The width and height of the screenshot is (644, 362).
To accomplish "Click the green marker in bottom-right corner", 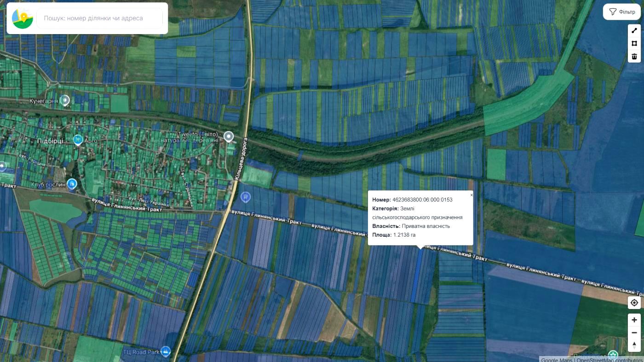I will 613,355.
